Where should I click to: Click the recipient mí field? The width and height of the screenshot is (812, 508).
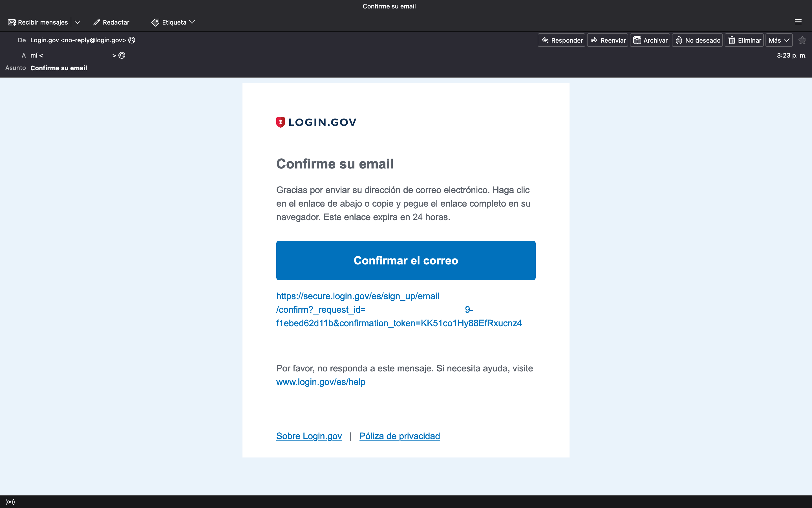[73, 55]
